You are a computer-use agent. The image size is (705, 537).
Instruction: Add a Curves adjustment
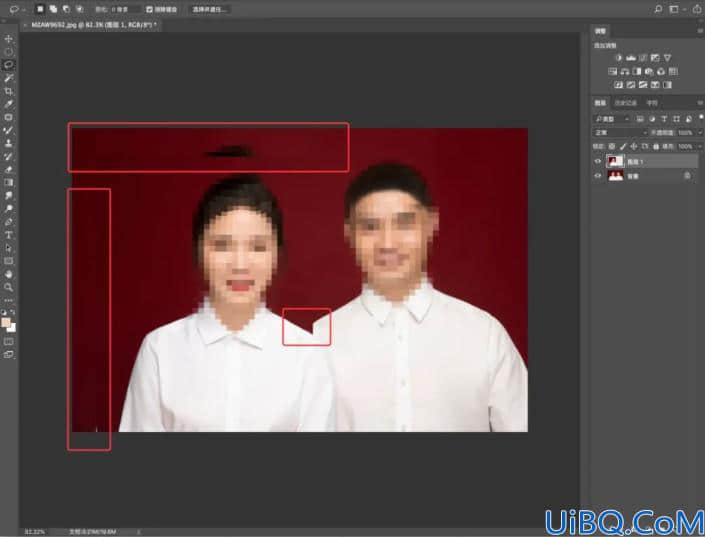click(643, 58)
